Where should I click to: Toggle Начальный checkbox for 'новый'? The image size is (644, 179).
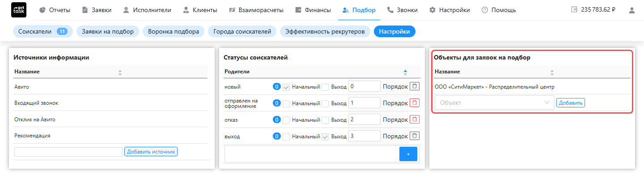click(x=286, y=87)
